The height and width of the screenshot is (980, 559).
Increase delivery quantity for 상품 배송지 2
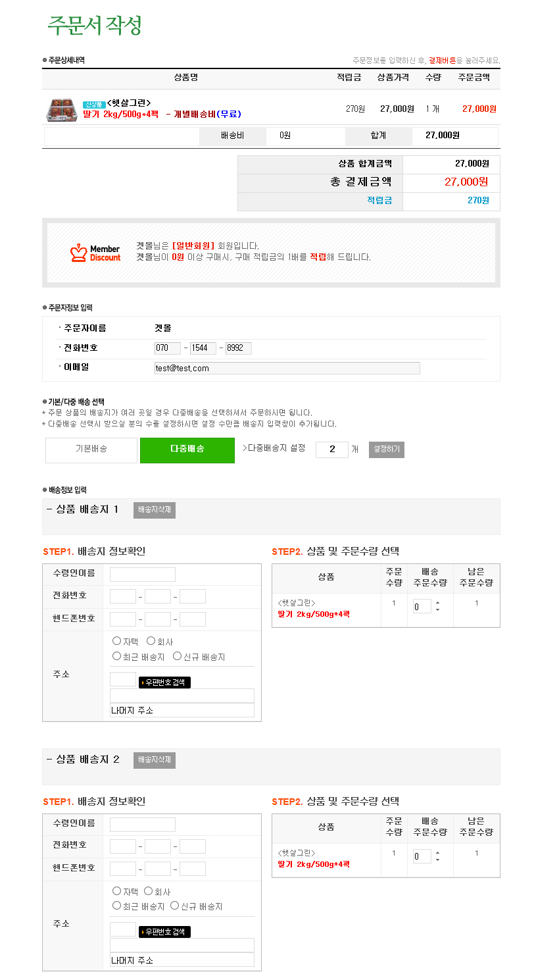click(x=438, y=852)
